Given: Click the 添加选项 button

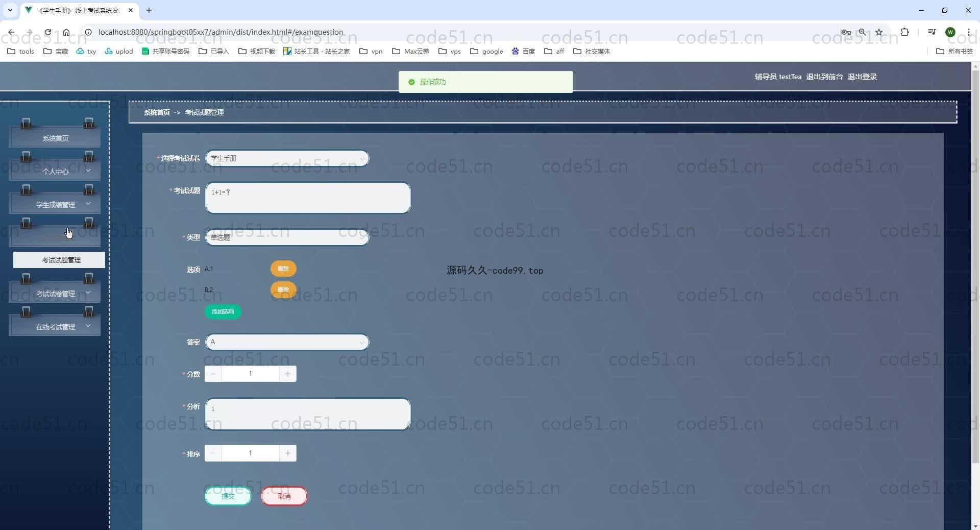Looking at the screenshot, I should (223, 311).
